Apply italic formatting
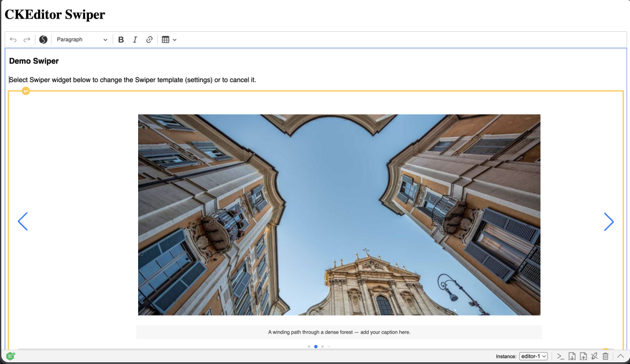The height and width of the screenshot is (364, 630). pyautogui.click(x=135, y=40)
